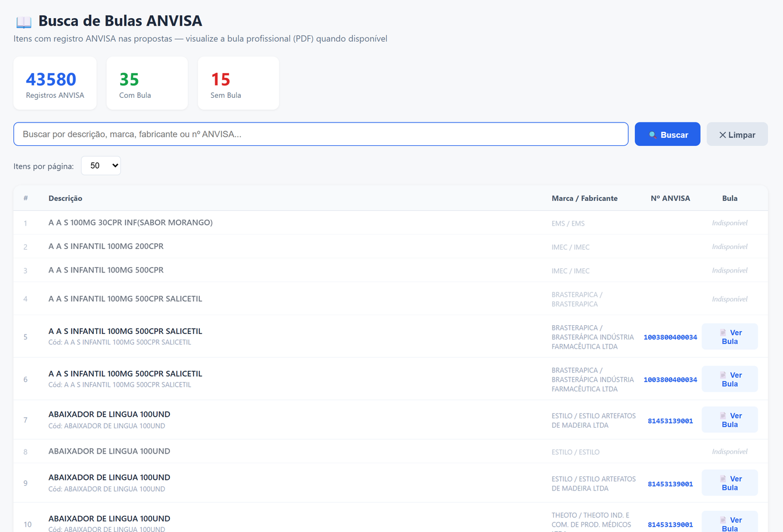Screen dimensions: 783x532
Task: Open Ver Bula for row 7 abaixador
Action: point(730,420)
